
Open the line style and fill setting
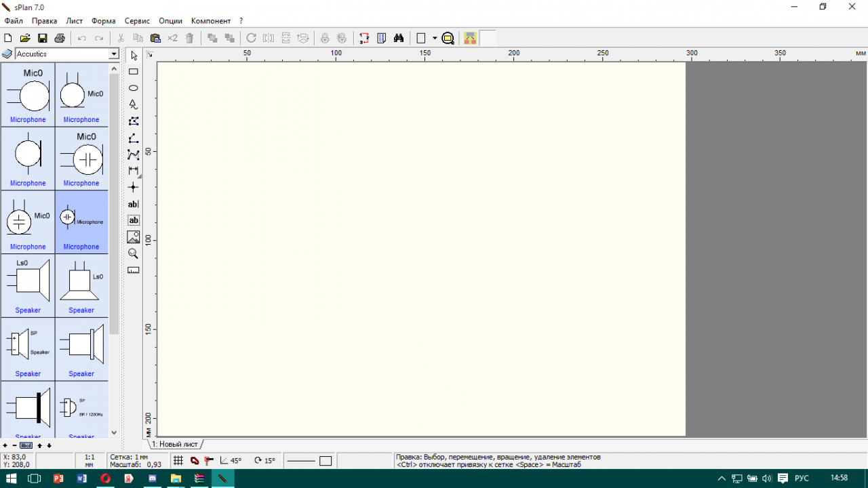309,461
